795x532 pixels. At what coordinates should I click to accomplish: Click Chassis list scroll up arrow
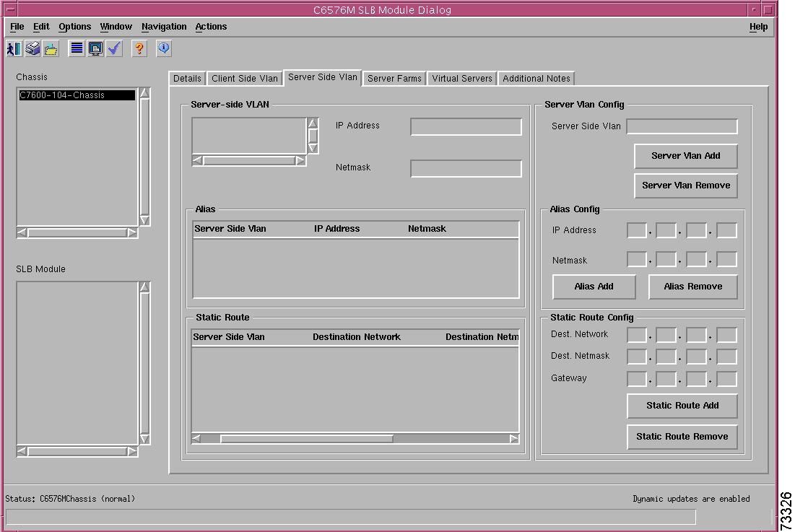click(144, 93)
